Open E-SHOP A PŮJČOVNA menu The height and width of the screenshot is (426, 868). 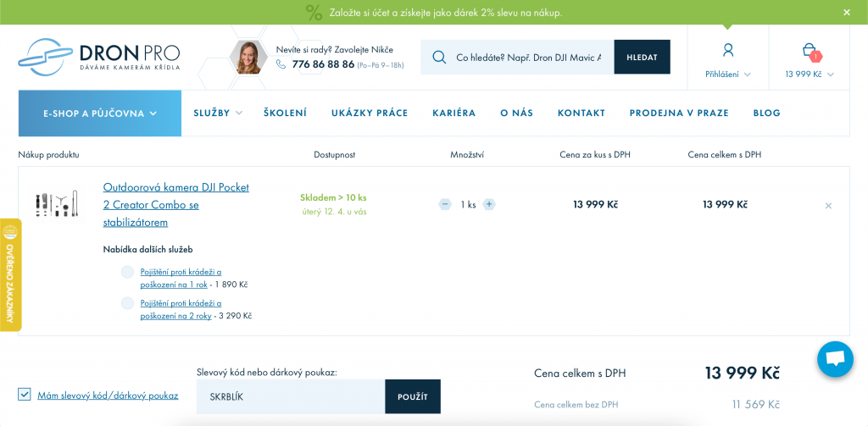tap(100, 113)
